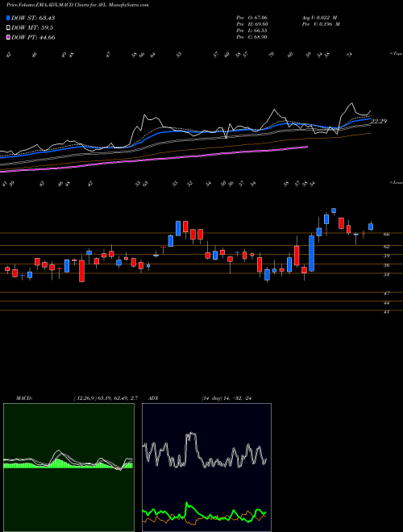Click the white DOW MT legend swatch
This screenshot has width=403, height=532.
click(9, 28)
